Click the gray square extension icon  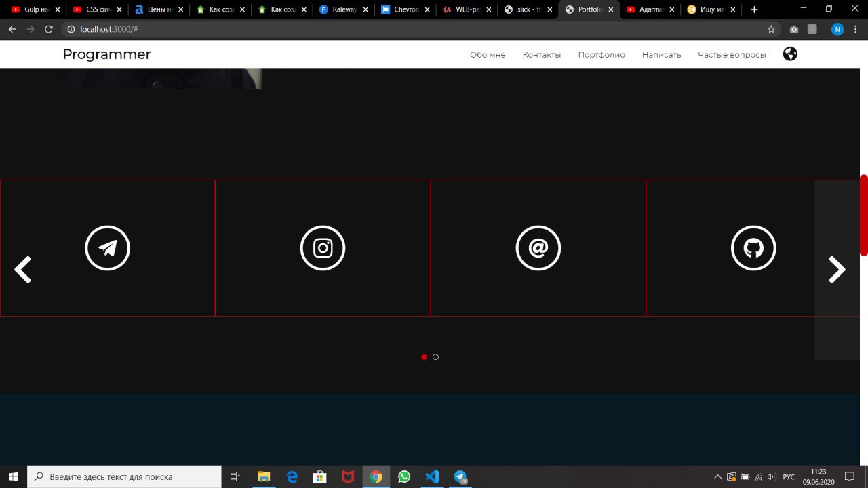tap(812, 29)
